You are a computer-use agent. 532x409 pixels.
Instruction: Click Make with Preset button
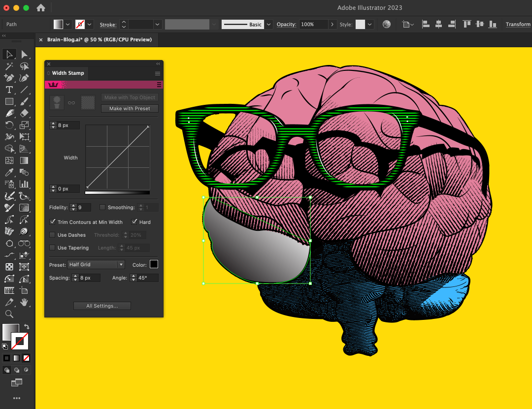click(130, 108)
